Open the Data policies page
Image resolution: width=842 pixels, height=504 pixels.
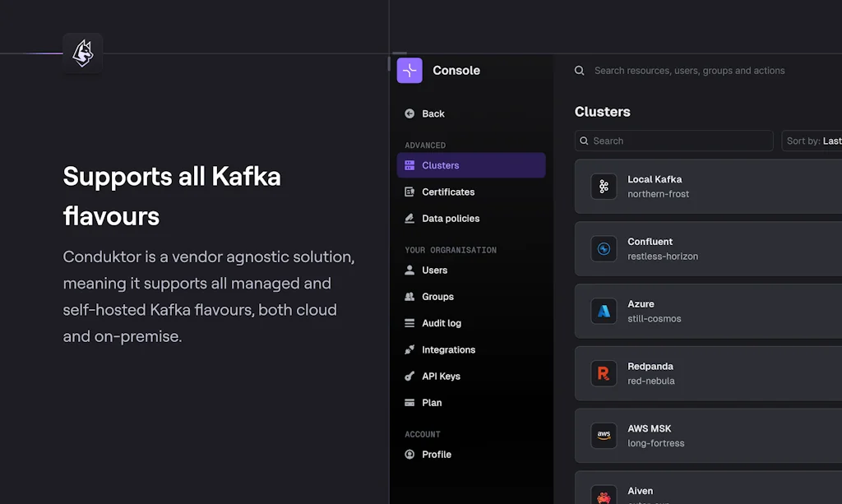[x=450, y=219]
